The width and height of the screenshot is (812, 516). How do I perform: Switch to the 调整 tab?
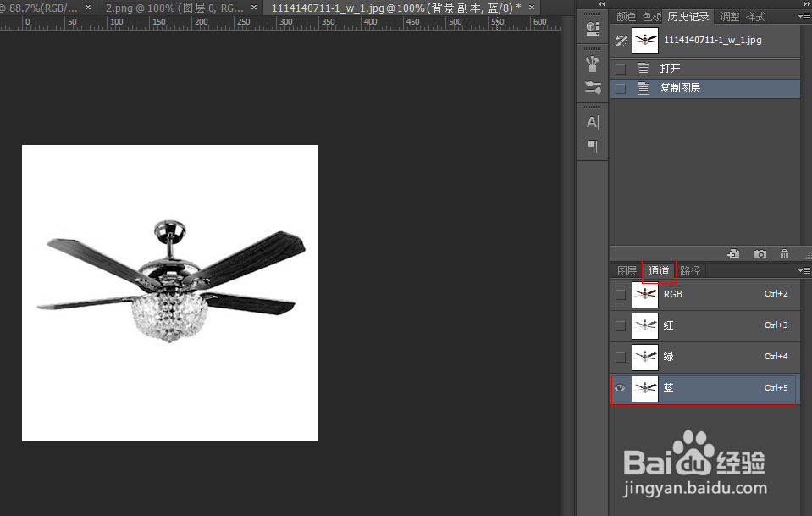click(730, 17)
